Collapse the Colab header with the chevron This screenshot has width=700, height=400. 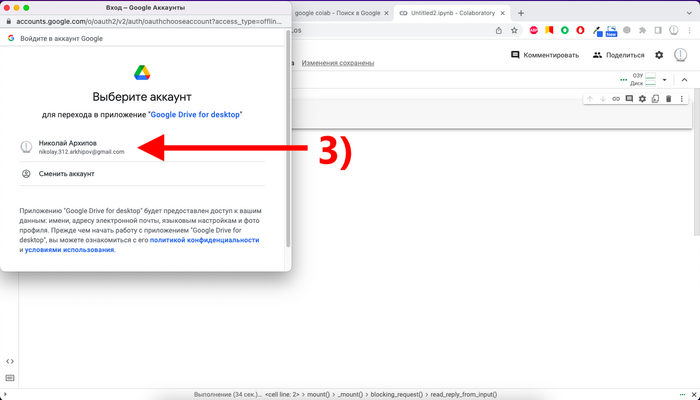tap(684, 80)
